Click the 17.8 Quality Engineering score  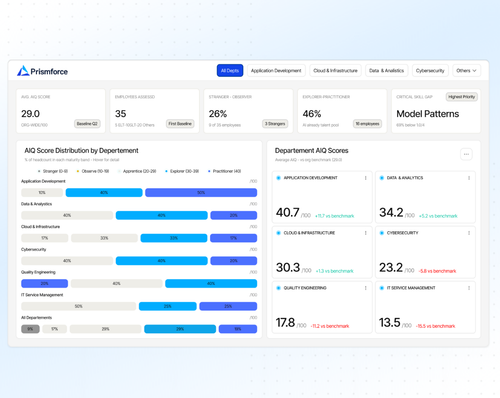[x=285, y=322]
